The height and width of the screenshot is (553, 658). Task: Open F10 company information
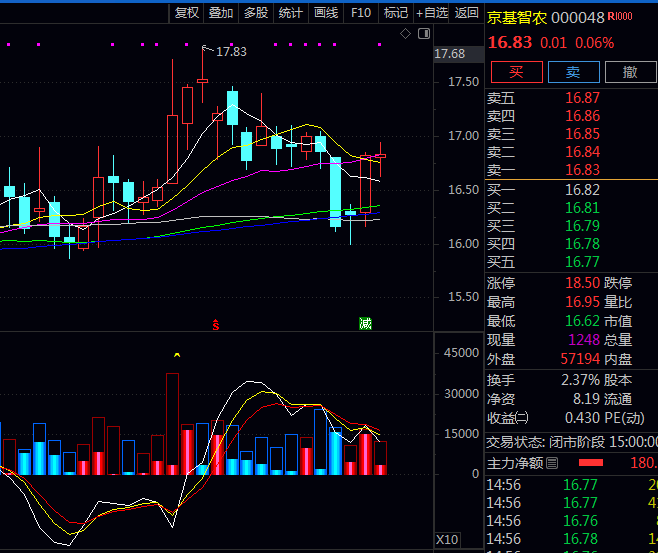coord(361,12)
